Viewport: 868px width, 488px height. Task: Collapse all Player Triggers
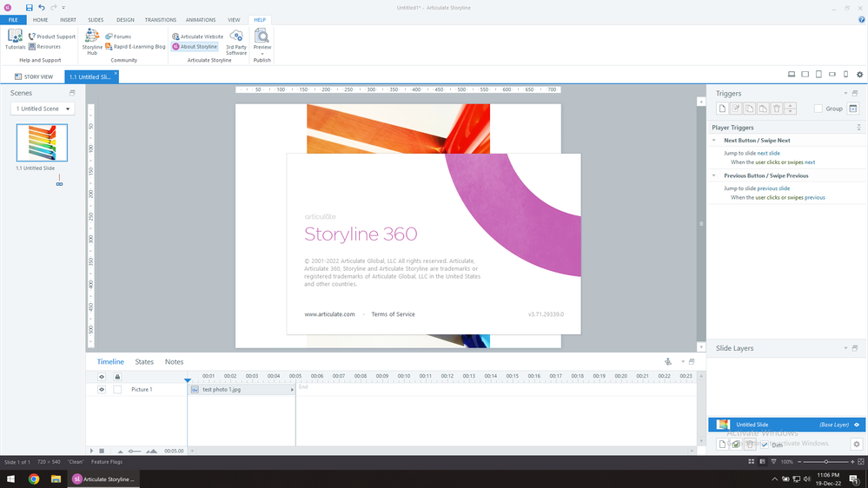pyautogui.click(x=858, y=128)
